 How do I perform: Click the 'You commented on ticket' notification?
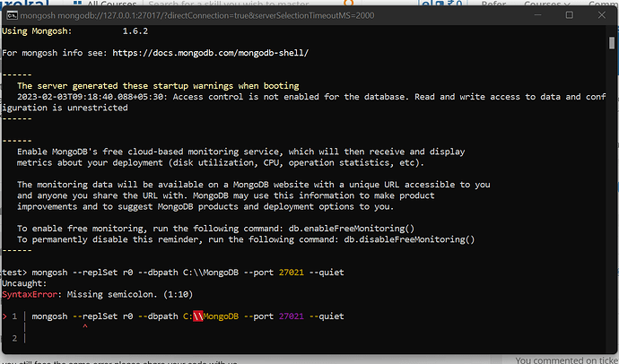tap(566, 360)
